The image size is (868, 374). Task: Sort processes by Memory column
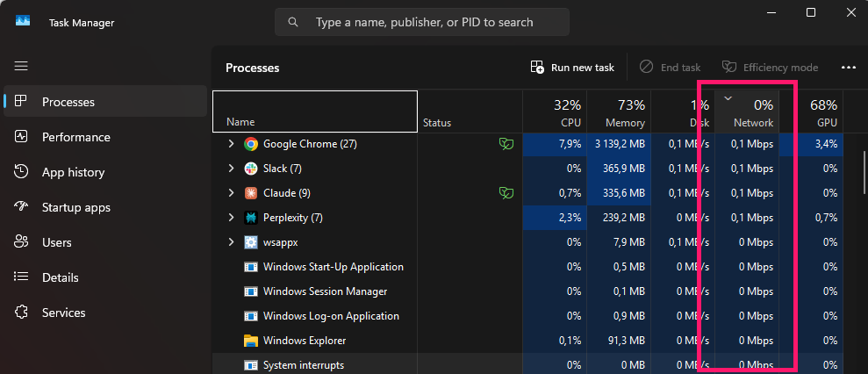pos(619,111)
